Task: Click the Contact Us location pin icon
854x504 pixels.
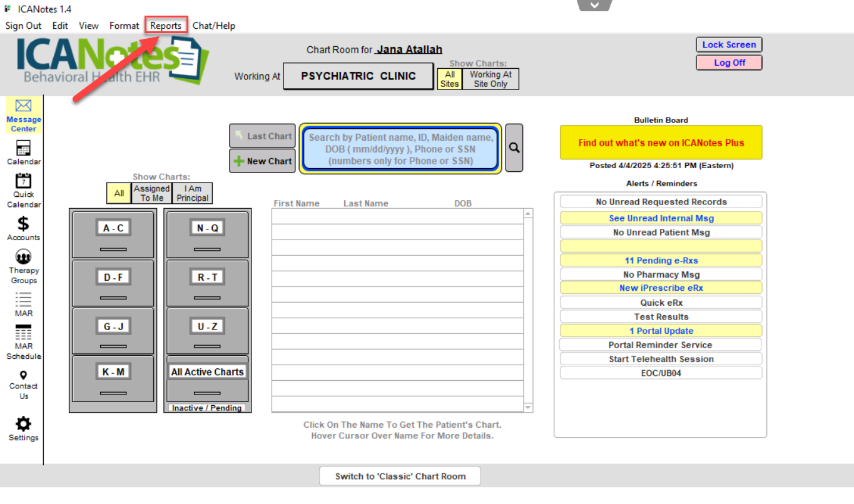Action: point(23,375)
